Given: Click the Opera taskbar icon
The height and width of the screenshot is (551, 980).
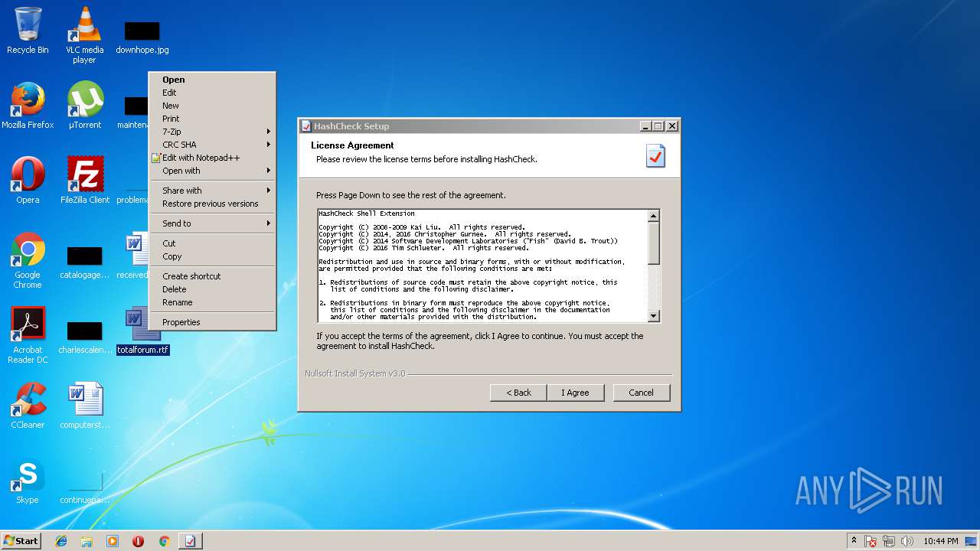Looking at the screenshot, I should [x=139, y=541].
